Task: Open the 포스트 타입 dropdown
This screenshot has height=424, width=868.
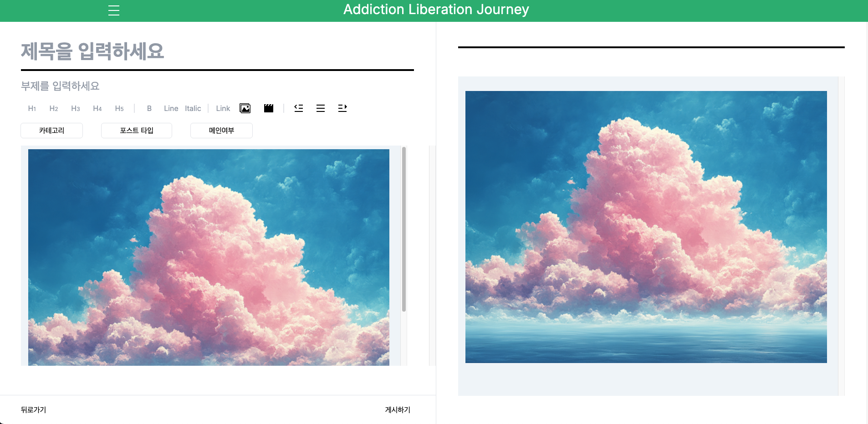Action: (137, 131)
